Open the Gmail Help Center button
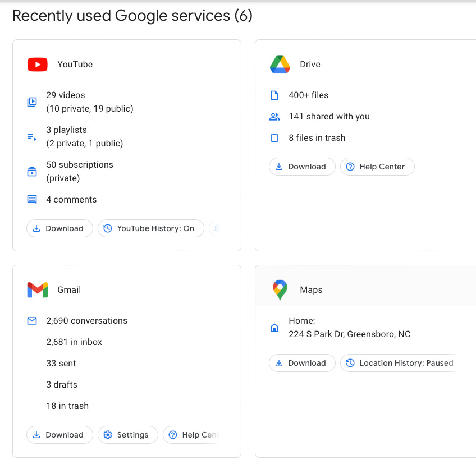 (192, 435)
